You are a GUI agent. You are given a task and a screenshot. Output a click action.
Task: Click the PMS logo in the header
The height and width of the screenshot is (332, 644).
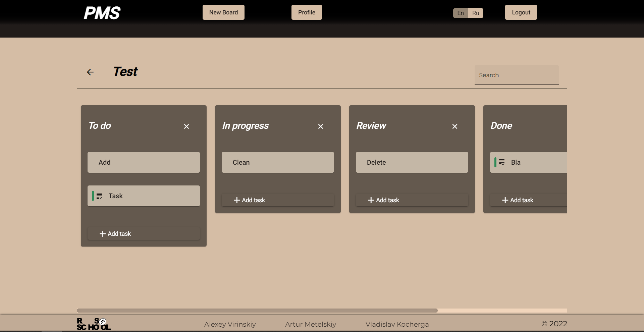click(x=102, y=13)
